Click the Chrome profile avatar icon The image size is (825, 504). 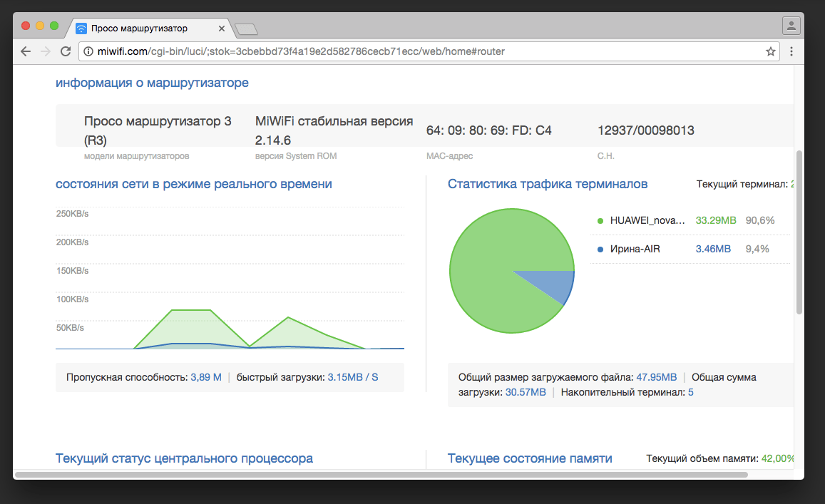(791, 26)
